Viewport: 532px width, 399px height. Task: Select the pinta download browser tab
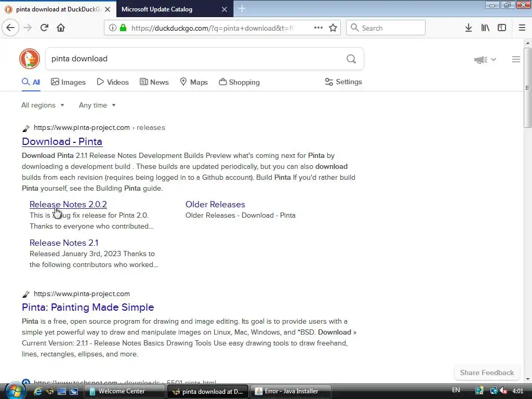(x=58, y=9)
